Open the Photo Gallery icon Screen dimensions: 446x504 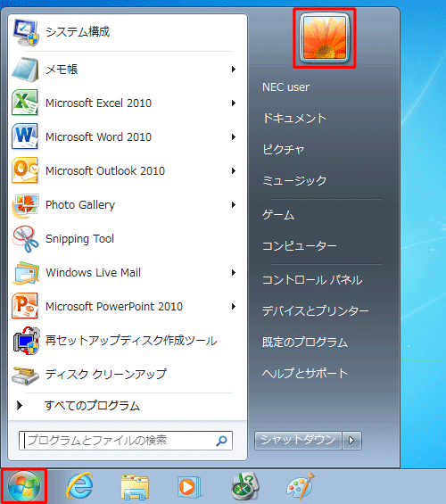coord(25,205)
